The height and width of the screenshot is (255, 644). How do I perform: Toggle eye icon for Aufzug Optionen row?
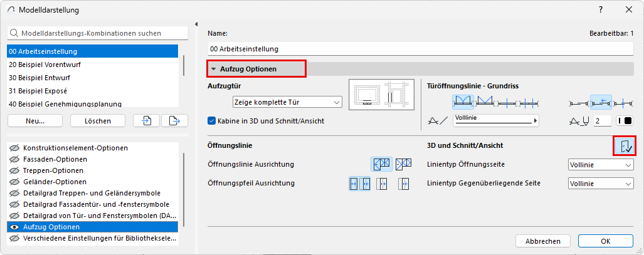[x=15, y=227]
